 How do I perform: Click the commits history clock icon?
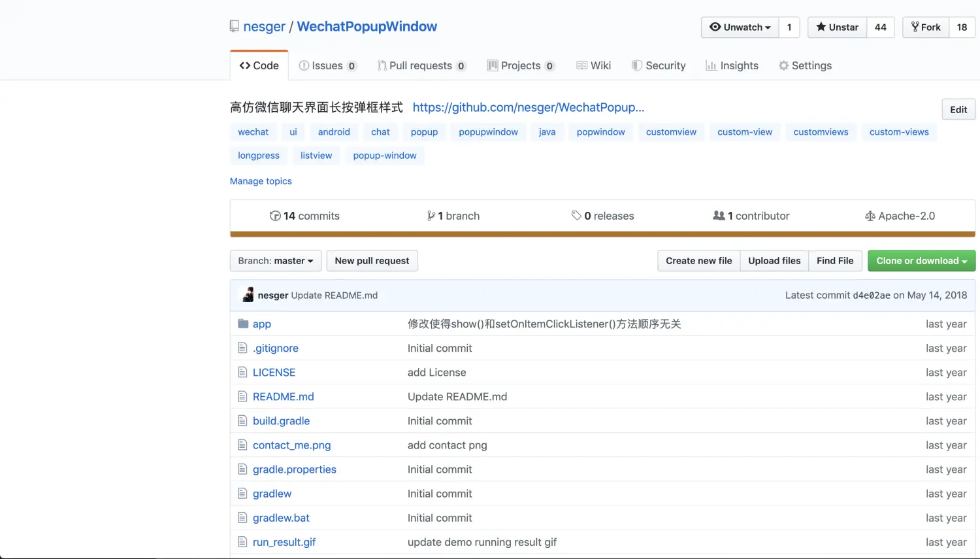[275, 216]
